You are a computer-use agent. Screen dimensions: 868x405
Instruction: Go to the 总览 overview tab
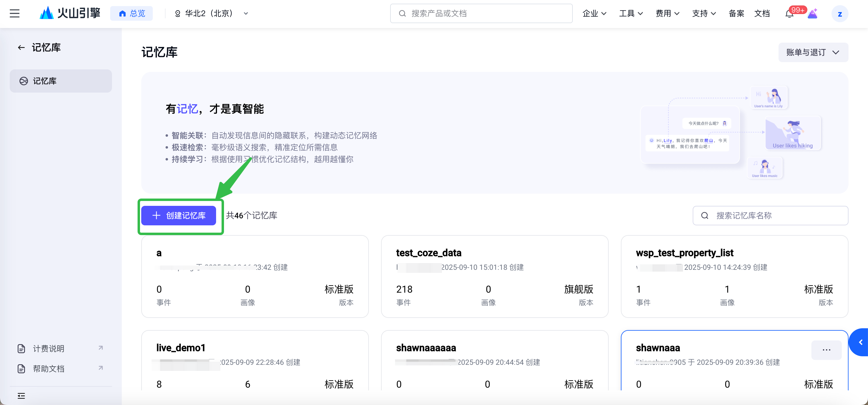[132, 13]
